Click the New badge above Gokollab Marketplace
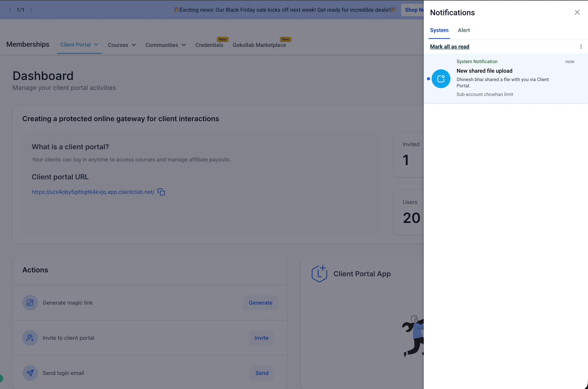 point(285,39)
